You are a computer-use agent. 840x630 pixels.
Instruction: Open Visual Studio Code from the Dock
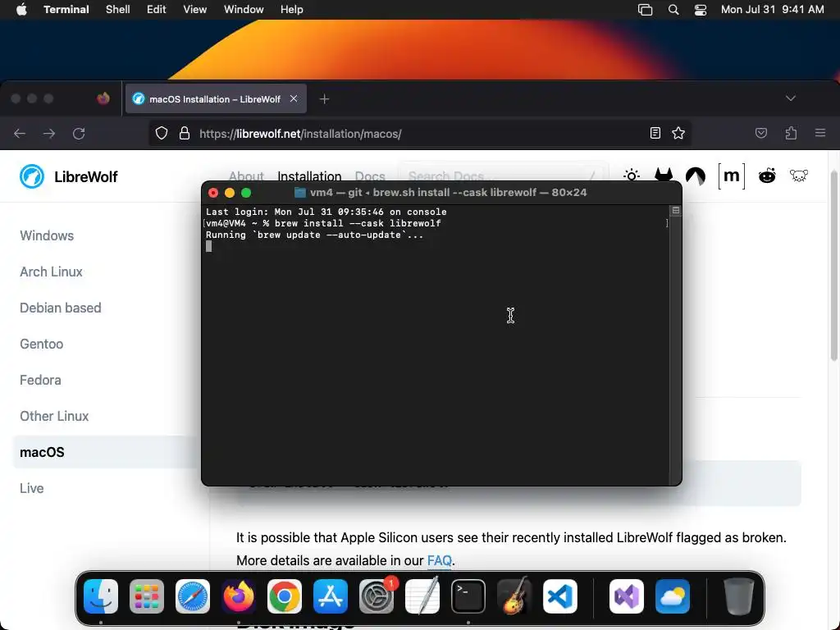click(x=560, y=596)
